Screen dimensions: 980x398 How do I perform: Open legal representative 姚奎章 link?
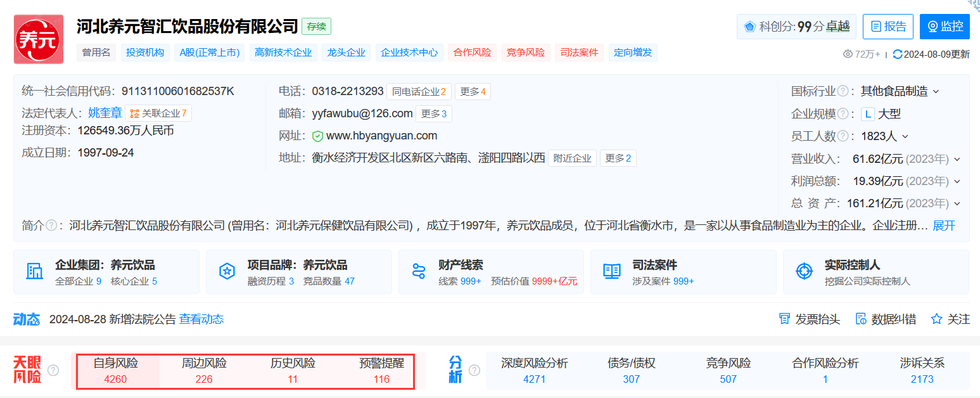pos(105,113)
